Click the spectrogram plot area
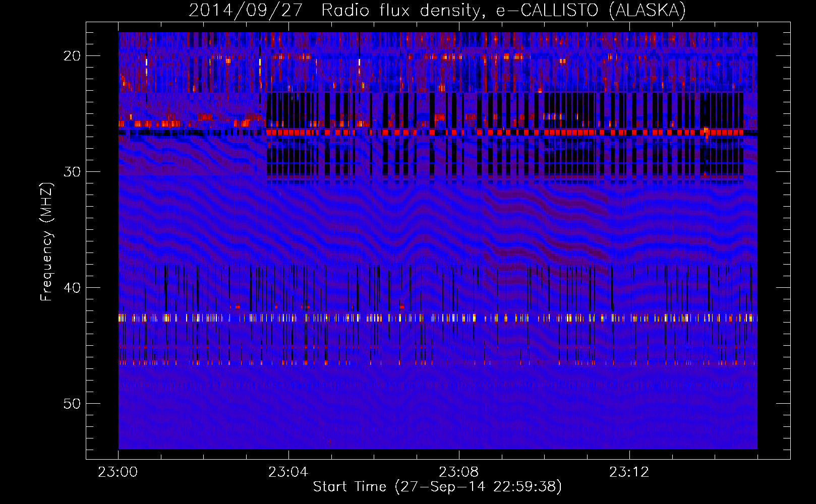The image size is (816, 504). [x=438, y=240]
